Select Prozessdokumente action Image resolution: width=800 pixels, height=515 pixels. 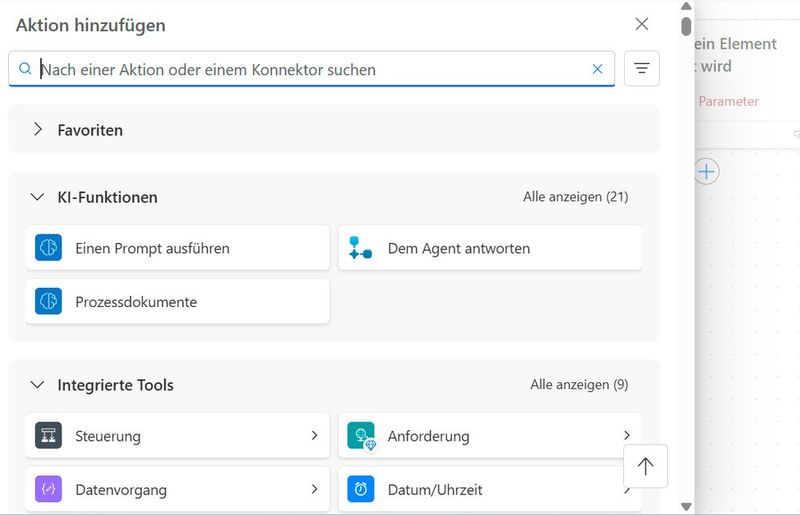[x=178, y=301]
